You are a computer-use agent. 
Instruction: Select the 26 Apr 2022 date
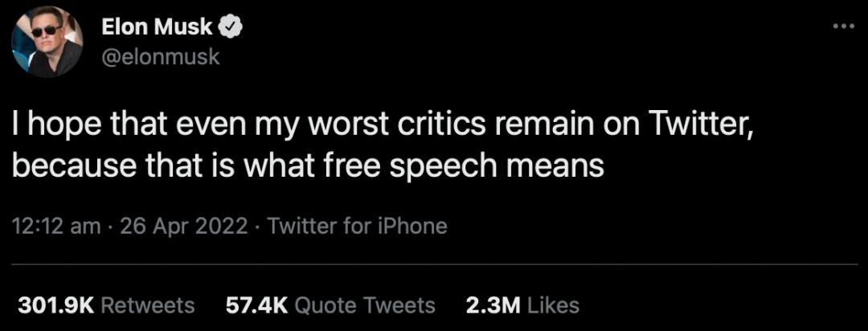[x=183, y=226]
